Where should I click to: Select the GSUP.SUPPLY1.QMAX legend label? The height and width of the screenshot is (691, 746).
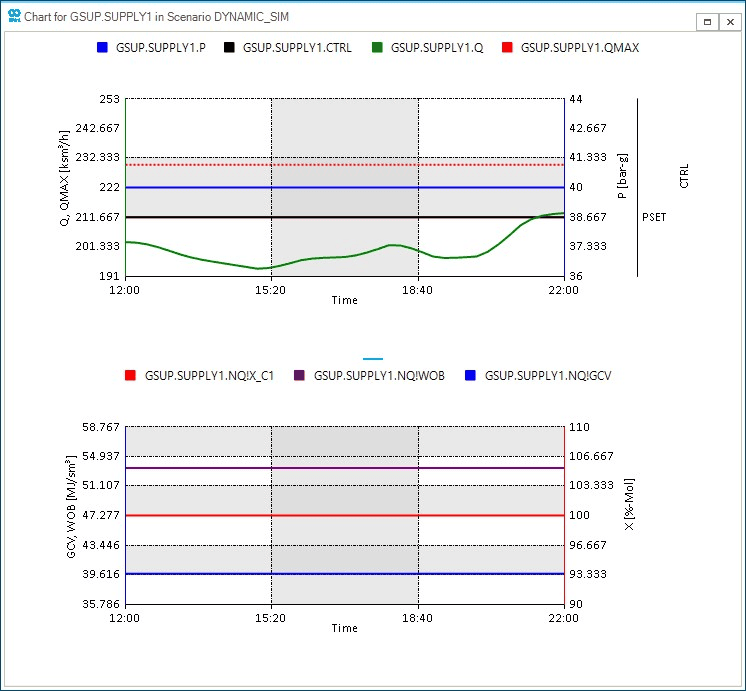pos(580,47)
